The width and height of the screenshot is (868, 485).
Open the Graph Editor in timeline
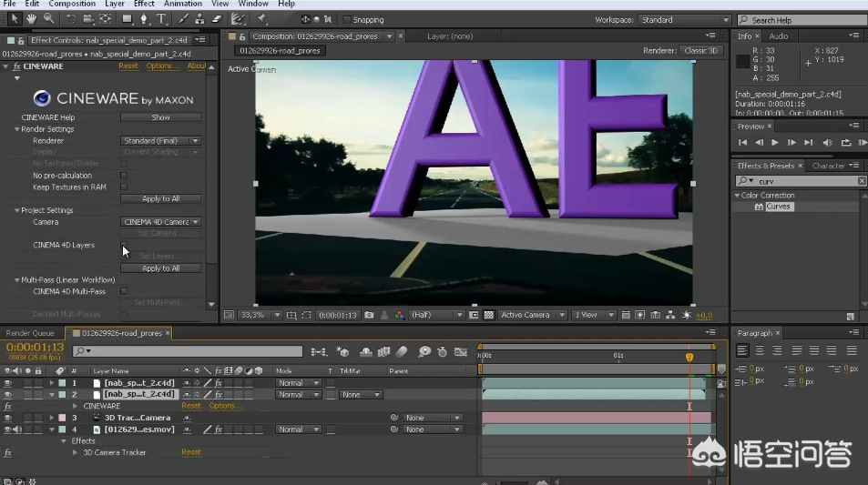click(461, 352)
